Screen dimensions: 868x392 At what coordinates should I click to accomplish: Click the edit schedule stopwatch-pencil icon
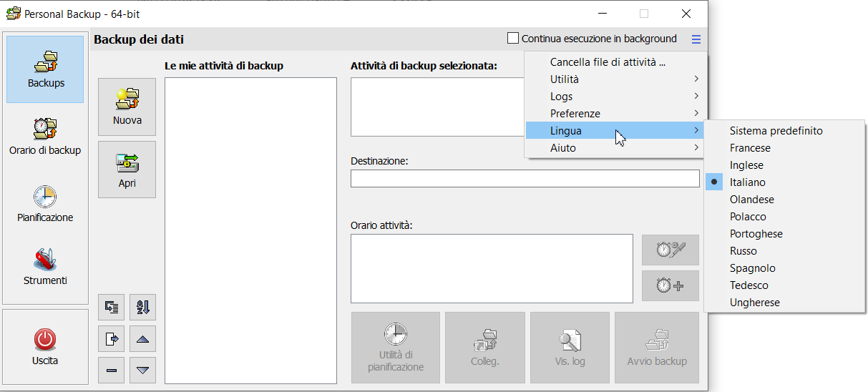point(670,250)
